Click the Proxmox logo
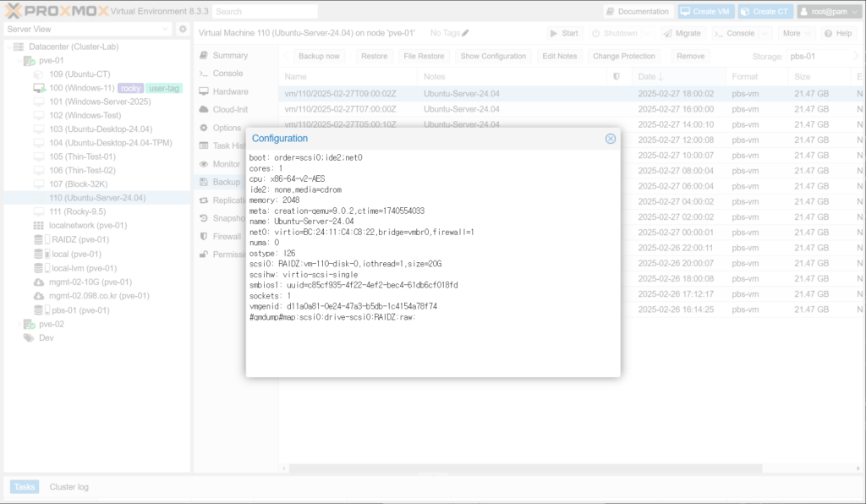 51,11
